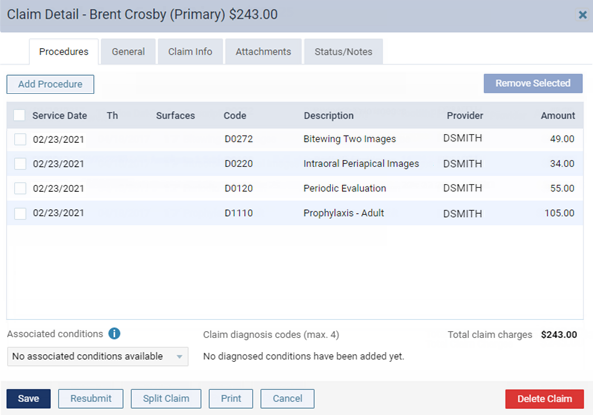Check the select-all checkbox in table header
593x415 pixels.
point(19,115)
